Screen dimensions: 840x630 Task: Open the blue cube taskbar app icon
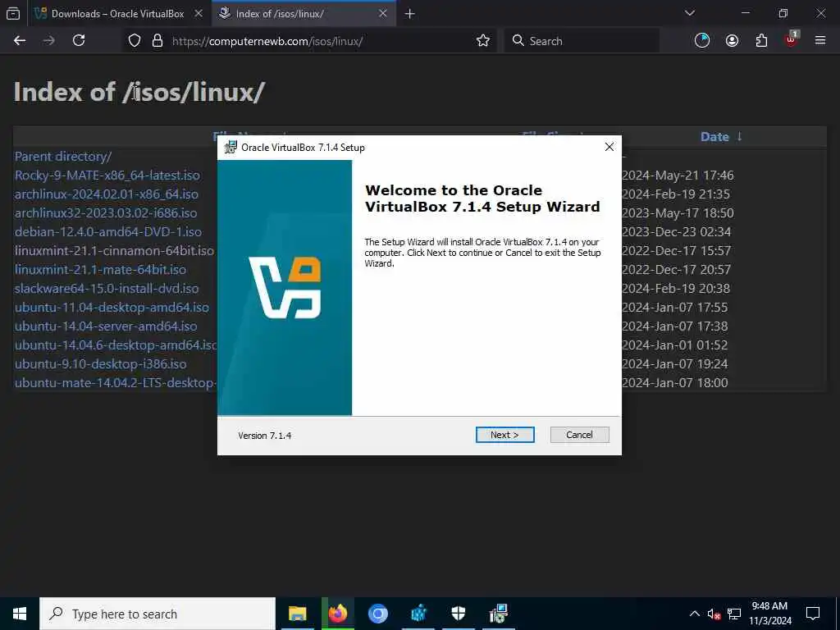click(x=418, y=614)
